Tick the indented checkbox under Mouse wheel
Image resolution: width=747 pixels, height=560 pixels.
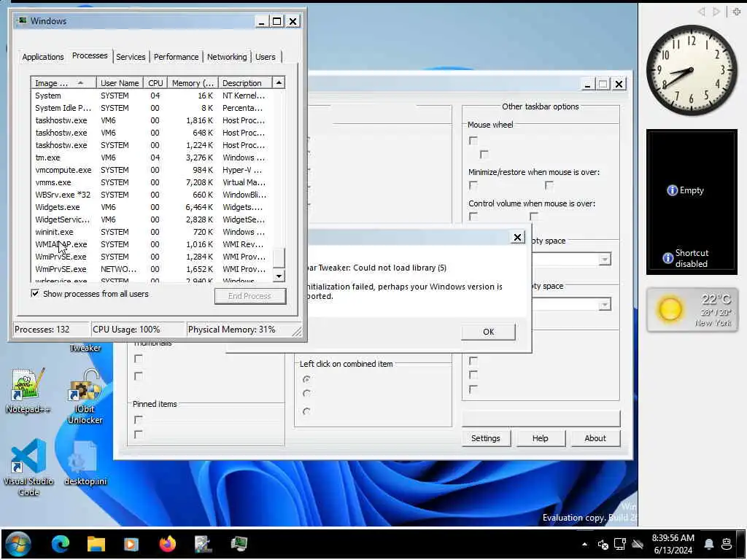[484, 154]
